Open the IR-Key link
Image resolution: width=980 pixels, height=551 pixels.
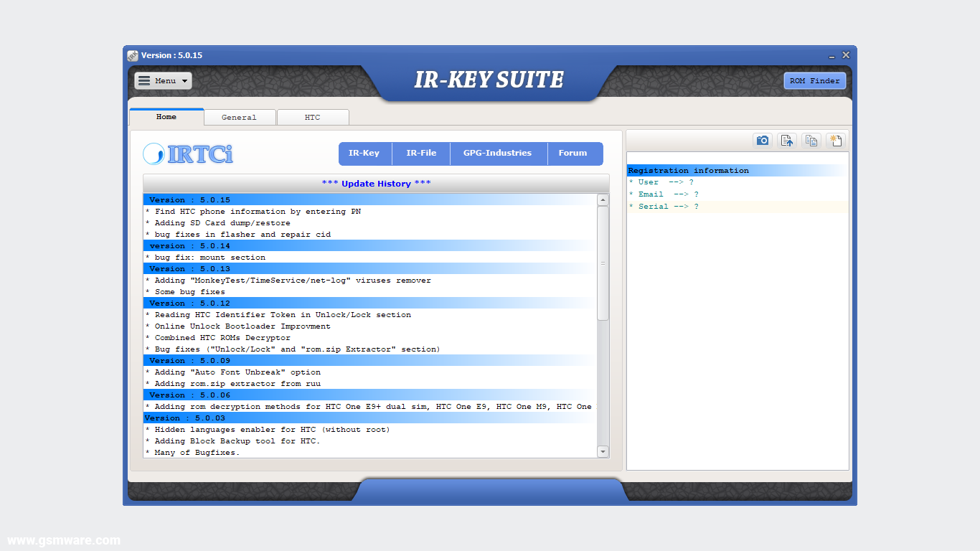click(x=364, y=153)
